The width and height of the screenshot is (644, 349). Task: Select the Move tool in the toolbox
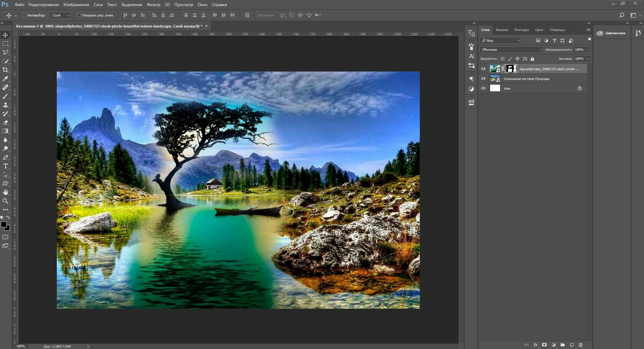(5, 35)
